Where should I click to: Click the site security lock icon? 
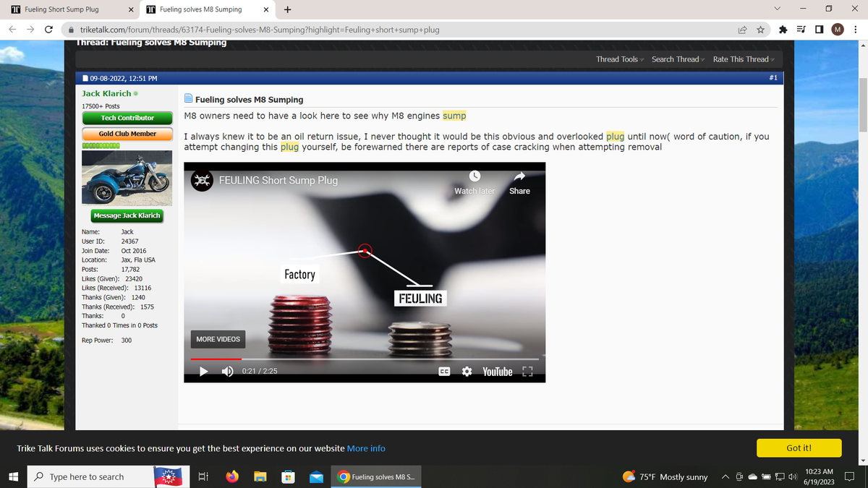pos(71,30)
